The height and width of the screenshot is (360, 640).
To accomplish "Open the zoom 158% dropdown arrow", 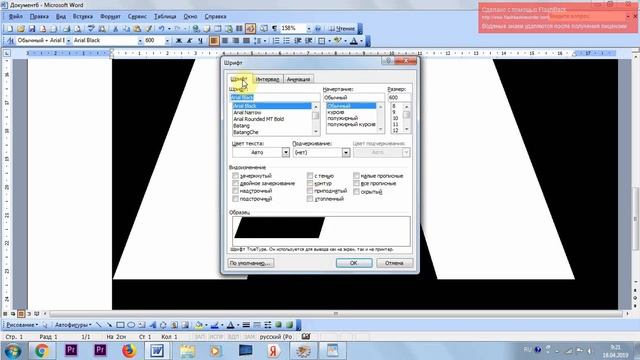I will click(x=309, y=29).
